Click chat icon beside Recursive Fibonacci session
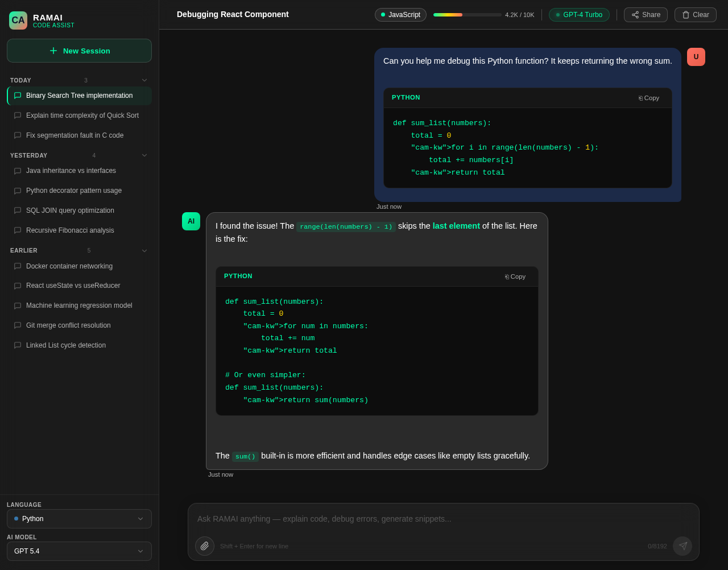The height and width of the screenshot is (570, 728). (x=18, y=230)
